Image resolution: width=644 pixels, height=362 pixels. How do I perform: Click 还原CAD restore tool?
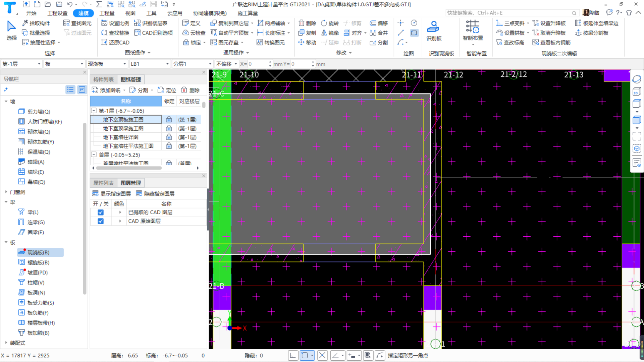click(115, 43)
